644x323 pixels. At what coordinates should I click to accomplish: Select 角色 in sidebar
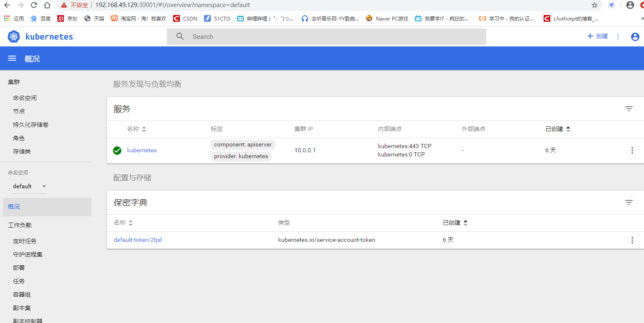coord(19,138)
